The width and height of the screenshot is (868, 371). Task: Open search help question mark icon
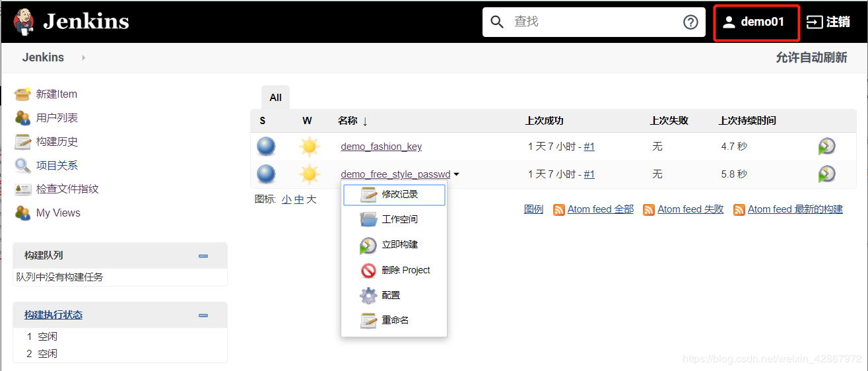coord(690,22)
